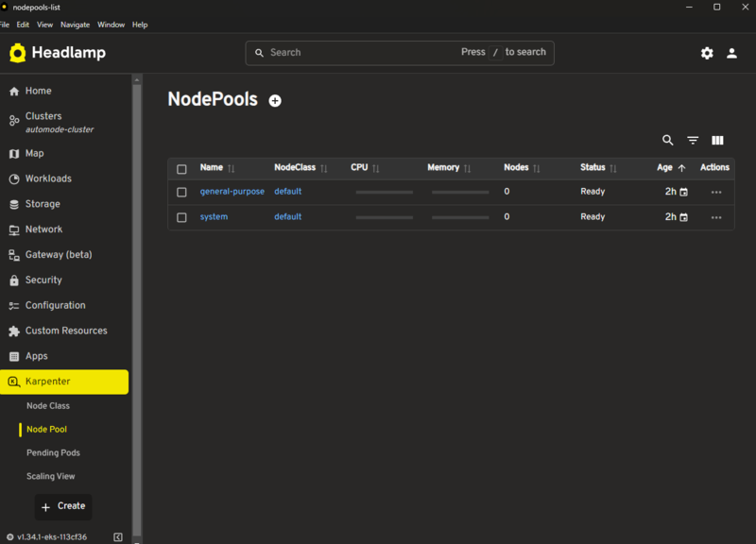This screenshot has width=756, height=544.
Task: Open the user account icon
Action: click(731, 53)
